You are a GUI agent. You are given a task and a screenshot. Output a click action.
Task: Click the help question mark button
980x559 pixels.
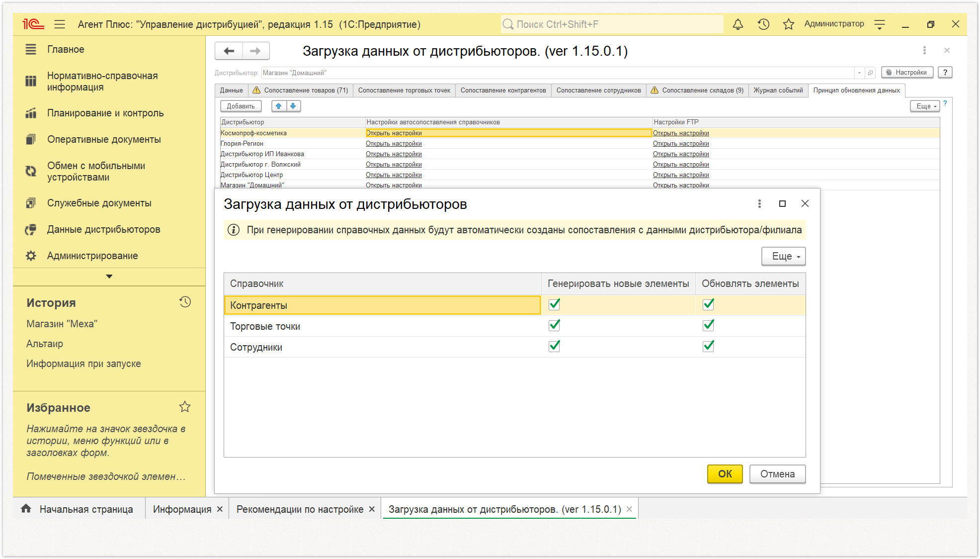pos(945,73)
